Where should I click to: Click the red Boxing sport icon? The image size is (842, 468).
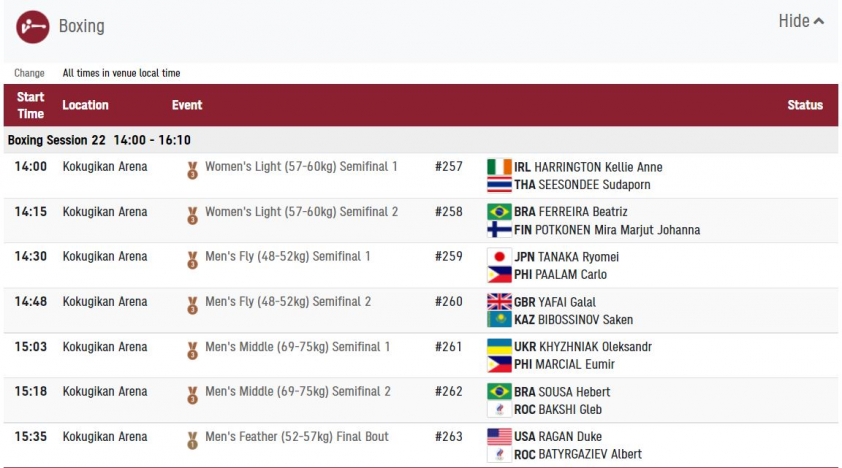tap(33, 27)
